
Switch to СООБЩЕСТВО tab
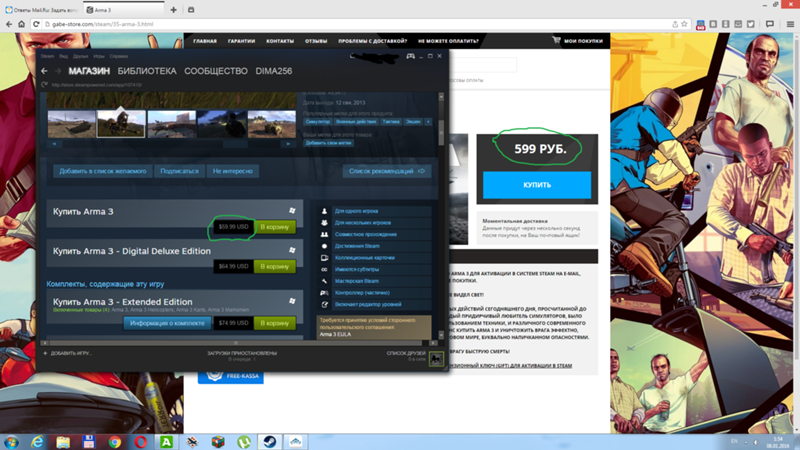(216, 71)
